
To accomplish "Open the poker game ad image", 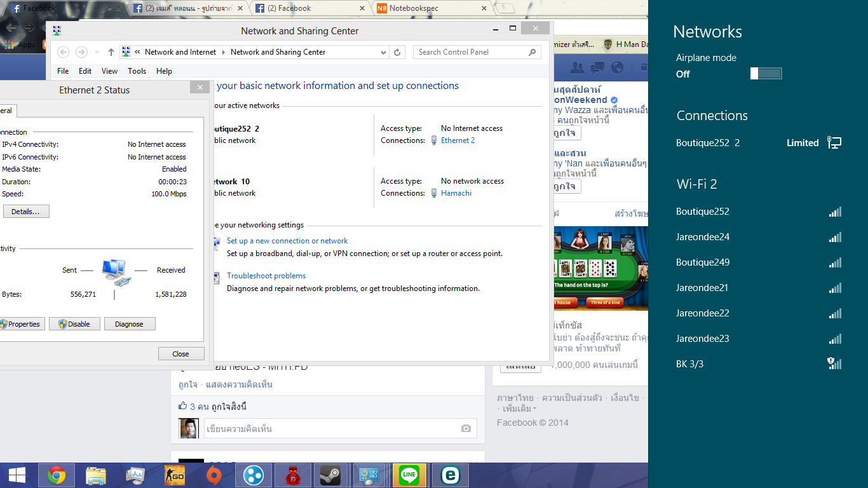I will pyautogui.click(x=600, y=268).
